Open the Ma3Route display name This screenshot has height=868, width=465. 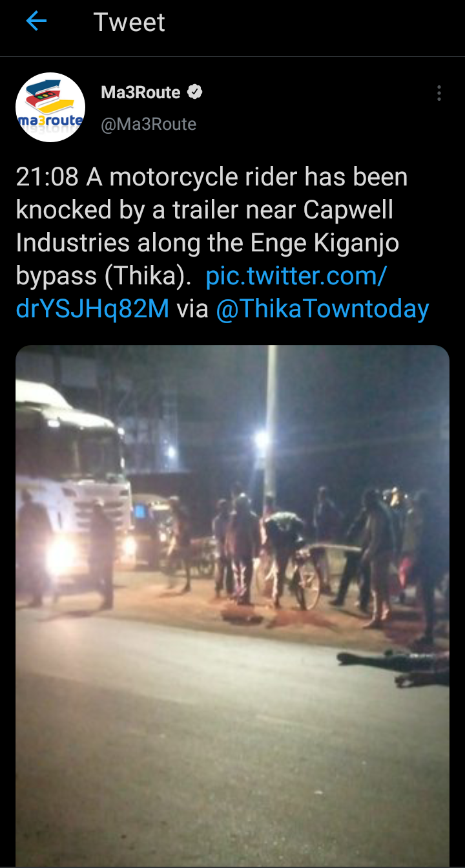click(x=141, y=92)
